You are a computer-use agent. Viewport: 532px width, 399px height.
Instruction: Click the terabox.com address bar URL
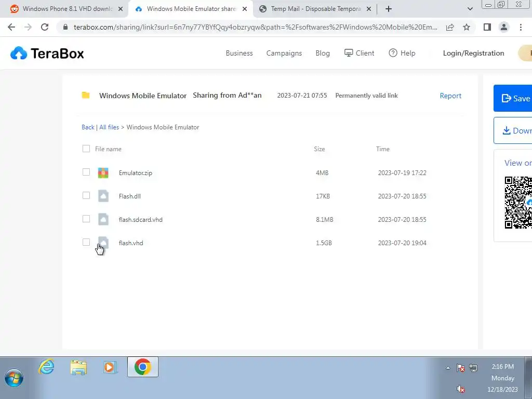255,27
